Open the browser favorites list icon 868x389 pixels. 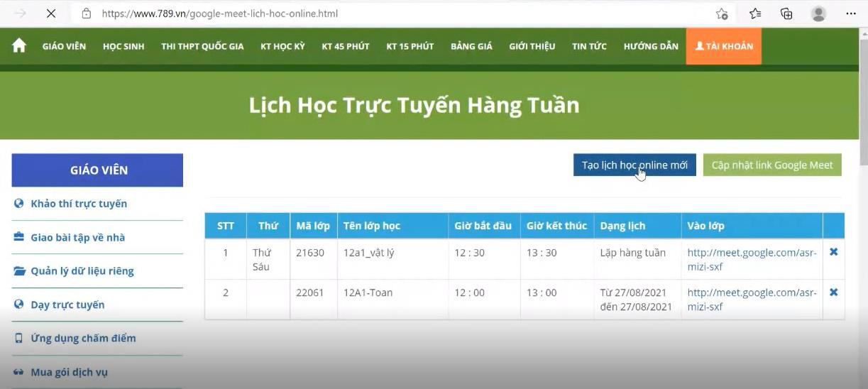coord(755,13)
